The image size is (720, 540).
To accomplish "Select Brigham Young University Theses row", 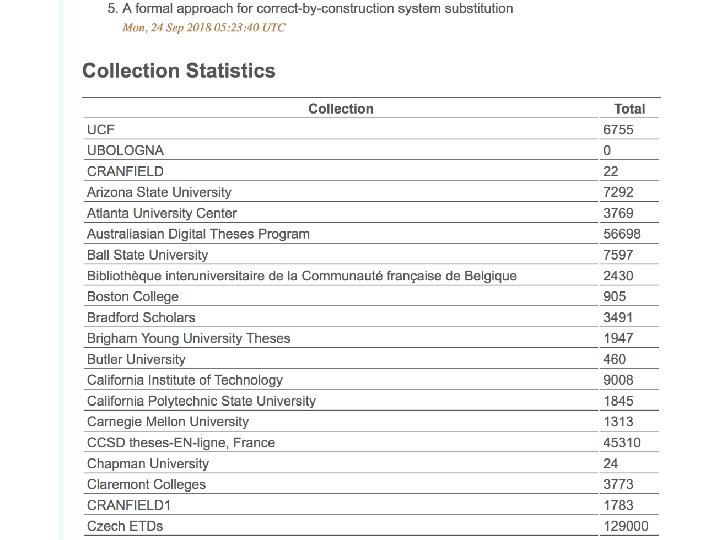I will (371, 338).
